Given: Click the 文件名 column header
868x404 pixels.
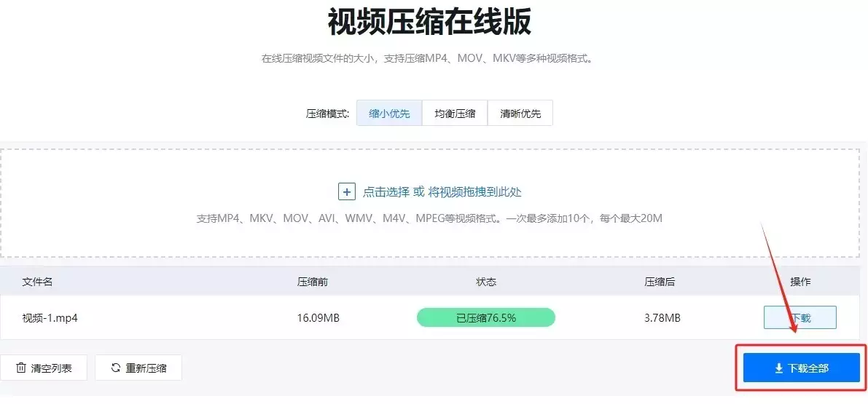Looking at the screenshot, I should click(x=37, y=282).
